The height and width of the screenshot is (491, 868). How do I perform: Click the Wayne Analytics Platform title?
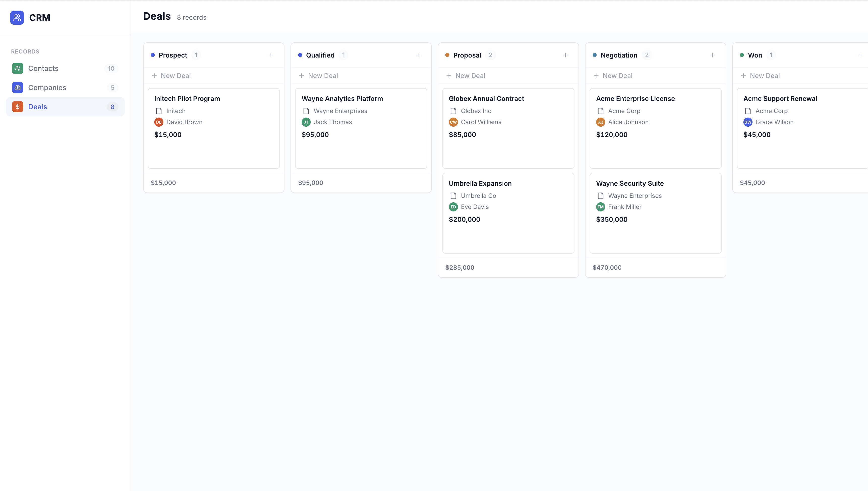pos(342,98)
